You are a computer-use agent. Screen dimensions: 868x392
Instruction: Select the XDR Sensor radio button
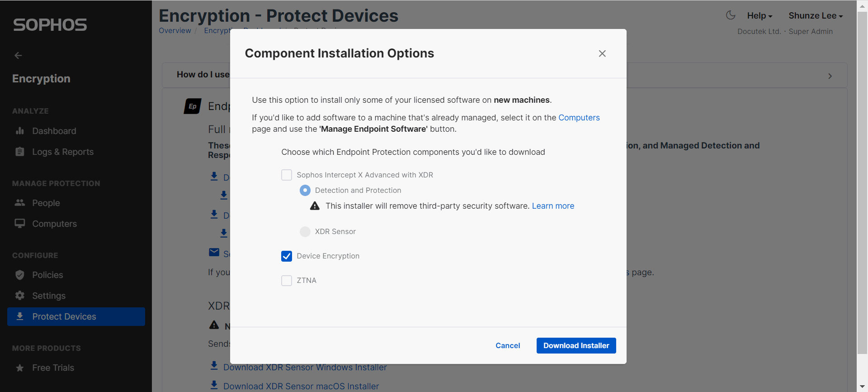(305, 232)
